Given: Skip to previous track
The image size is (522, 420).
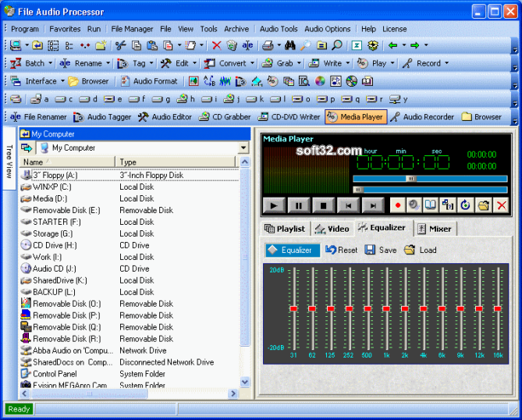Looking at the screenshot, I should click(348, 205).
